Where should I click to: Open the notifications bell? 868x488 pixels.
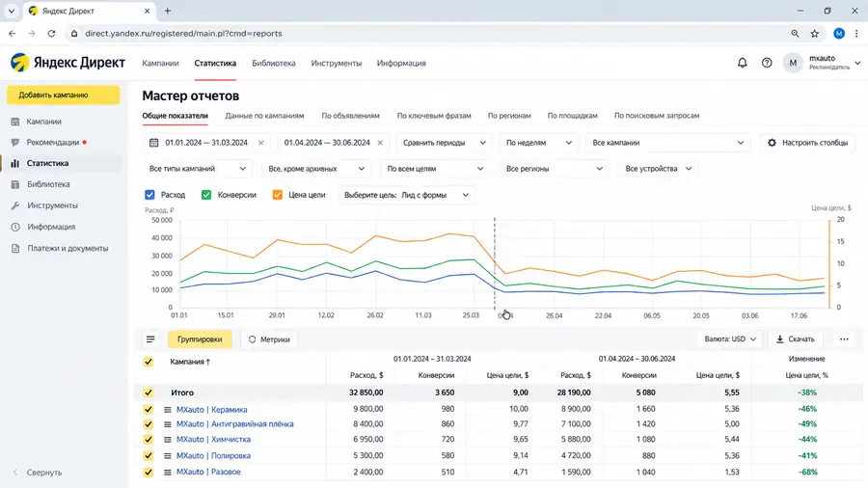point(743,63)
